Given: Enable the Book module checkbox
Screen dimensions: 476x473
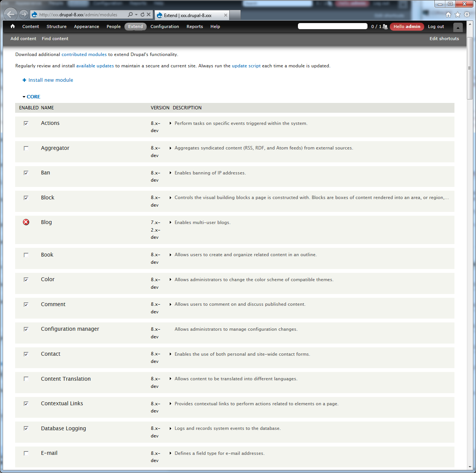Looking at the screenshot, I should (x=26, y=255).
